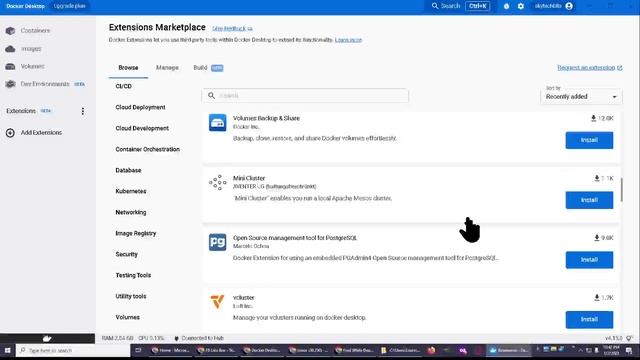Open the Volumes section icon
Image resolution: width=640 pixels, height=360 pixels.
click(x=10, y=66)
